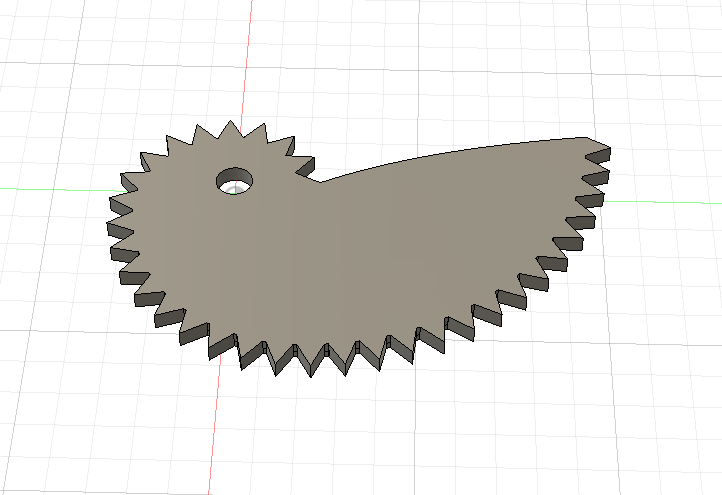Select the circular hole in the part
722x495 pixels.
234,181
